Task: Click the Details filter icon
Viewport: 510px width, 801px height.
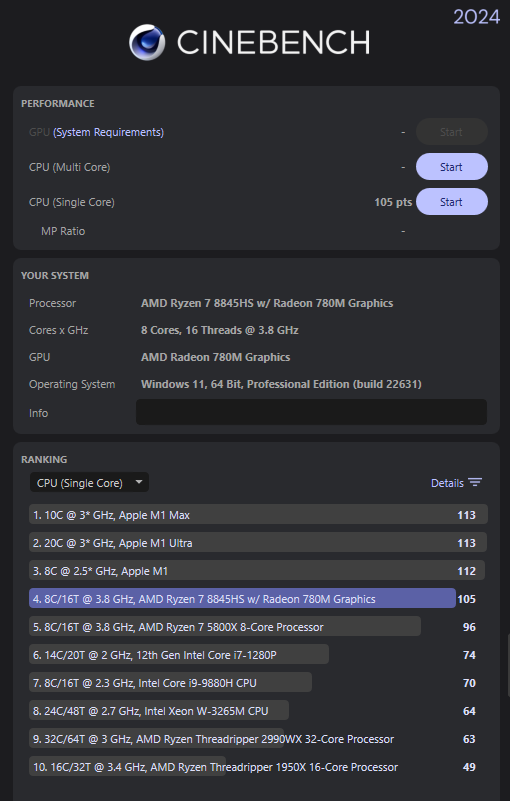Action: coord(475,483)
